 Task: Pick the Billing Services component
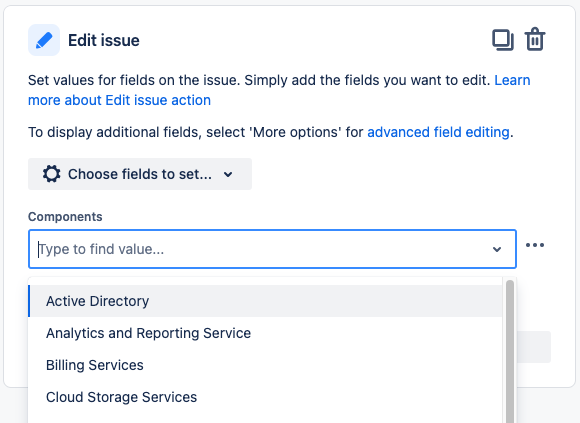(265, 365)
